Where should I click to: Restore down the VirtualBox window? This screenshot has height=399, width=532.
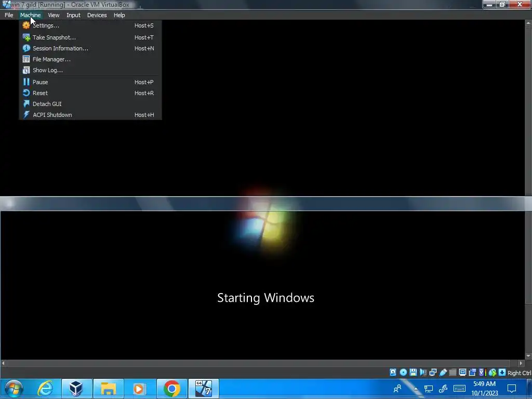(502, 4)
